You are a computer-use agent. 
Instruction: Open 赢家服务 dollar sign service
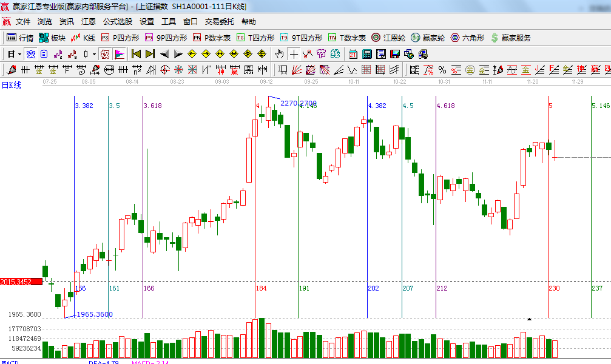point(511,38)
